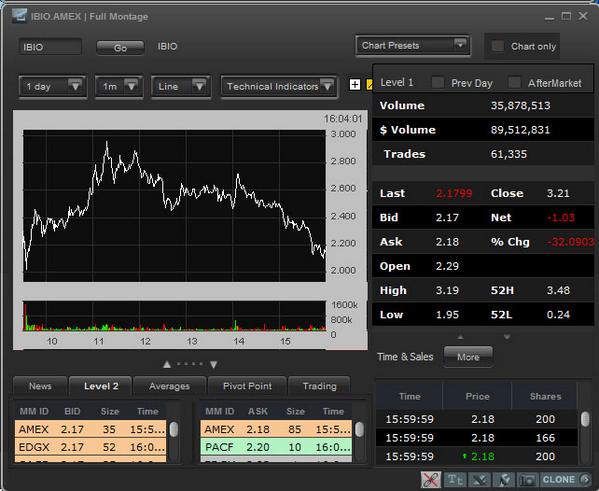Click the camera snapshot icon

point(527,480)
